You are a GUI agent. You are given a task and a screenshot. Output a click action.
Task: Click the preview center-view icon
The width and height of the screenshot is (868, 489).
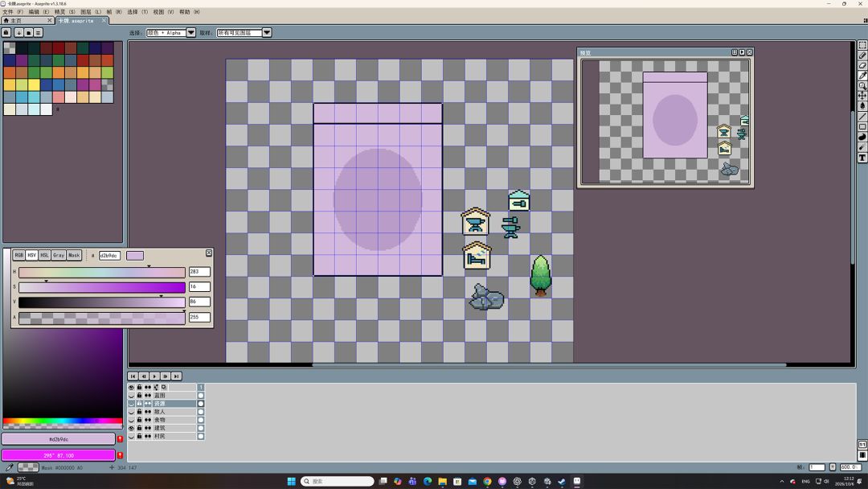tap(735, 52)
